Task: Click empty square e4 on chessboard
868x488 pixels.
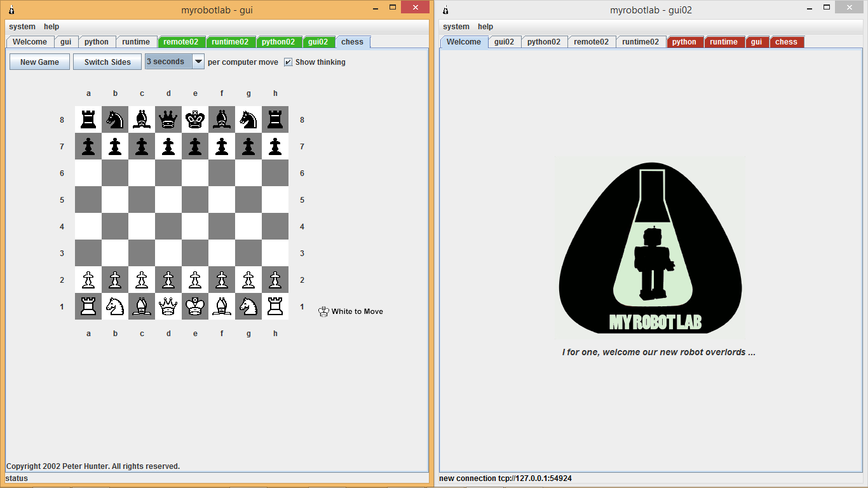Action: [x=195, y=226]
